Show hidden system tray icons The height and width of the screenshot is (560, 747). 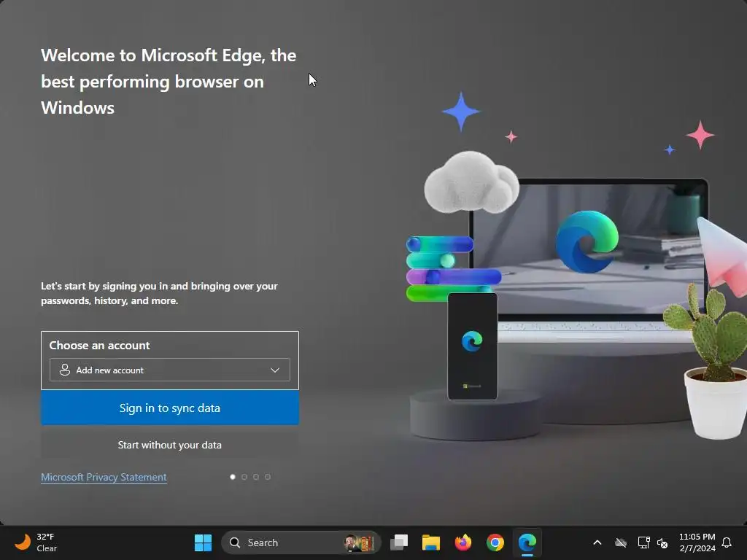pyautogui.click(x=597, y=542)
